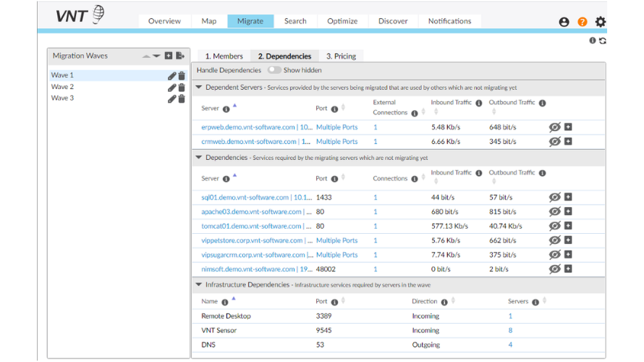Add sql01.demo server to wave with plus icon

click(568, 197)
